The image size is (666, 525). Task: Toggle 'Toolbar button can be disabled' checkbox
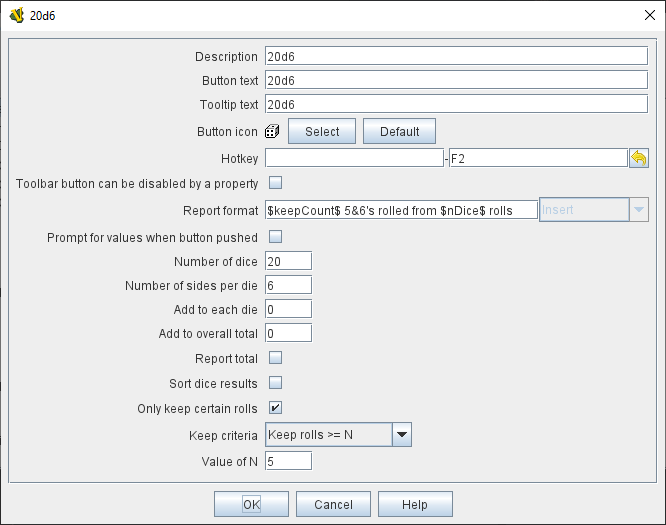point(275,183)
